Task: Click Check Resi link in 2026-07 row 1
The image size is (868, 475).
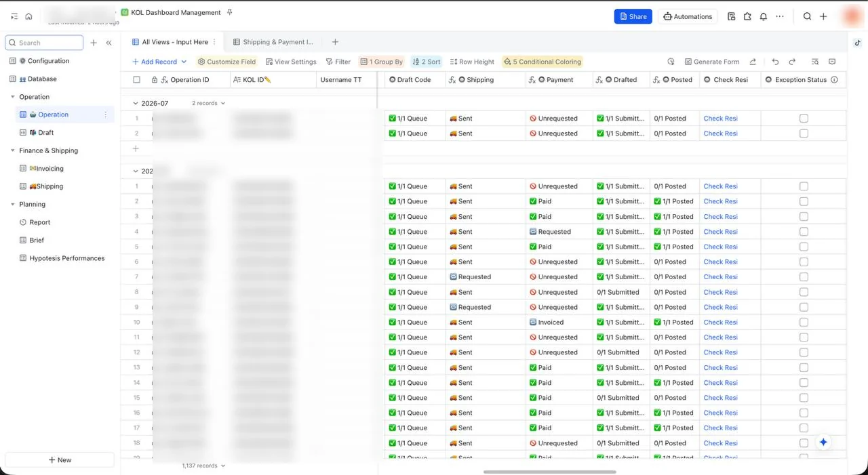Action: 720,119
